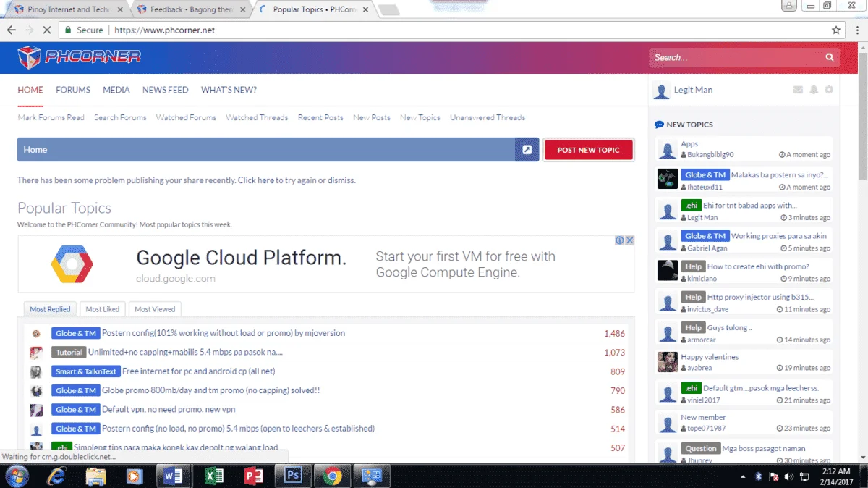Click the klmiciano avatar in New Topics
This screenshot has height=488, width=868.
[x=667, y=271]
